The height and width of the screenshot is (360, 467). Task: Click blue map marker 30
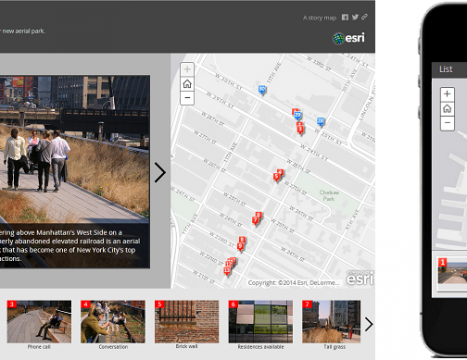click(262, 90)
